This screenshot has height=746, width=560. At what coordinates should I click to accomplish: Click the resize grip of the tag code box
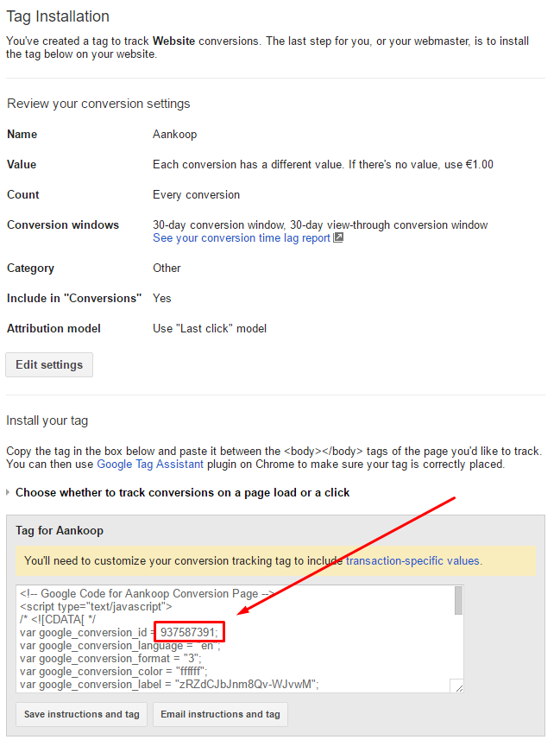458,687
